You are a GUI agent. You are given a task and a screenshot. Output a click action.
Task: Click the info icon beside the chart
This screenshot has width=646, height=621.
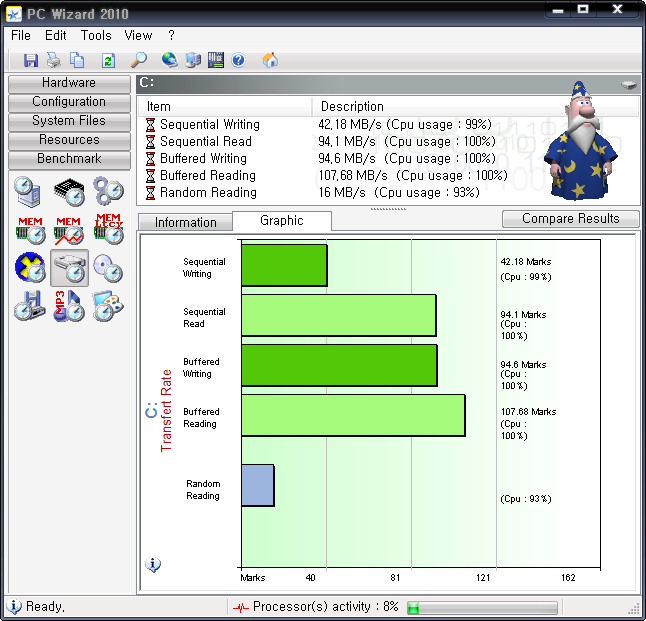pyautogui.click(x=153, y=565)
